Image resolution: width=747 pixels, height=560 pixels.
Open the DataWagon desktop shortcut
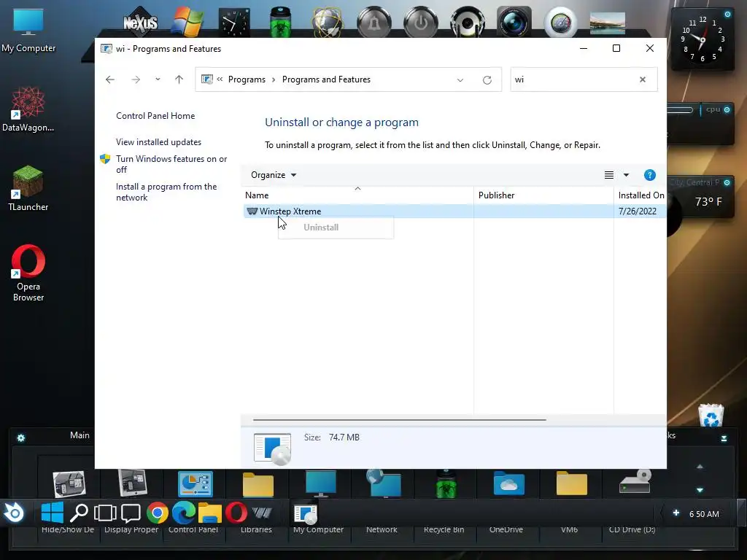pyautogui.click(x=28, y=109)
